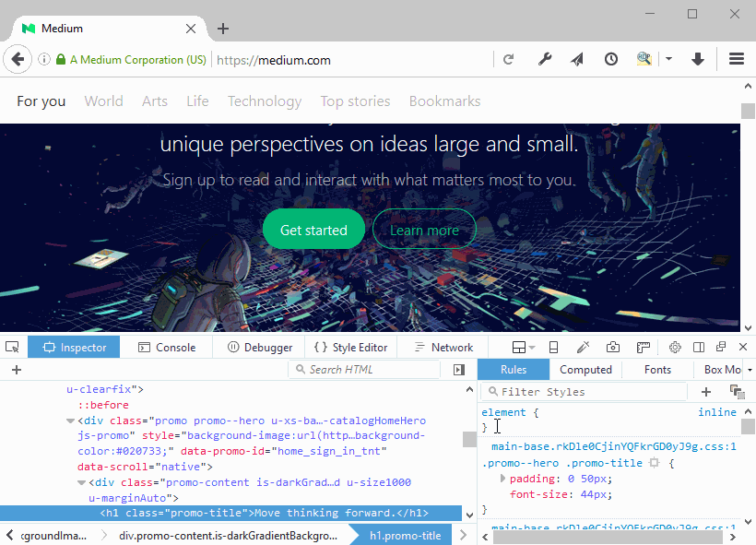Switch to the Style Editor tab
This screenshot has width=756, height=545.
click(350, 347)
